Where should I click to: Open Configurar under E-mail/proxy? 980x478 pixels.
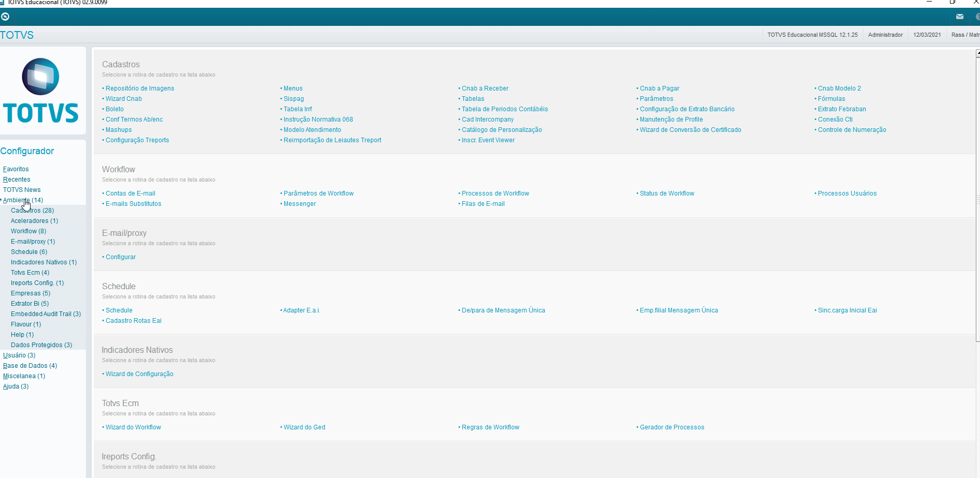tap(121, 257)
